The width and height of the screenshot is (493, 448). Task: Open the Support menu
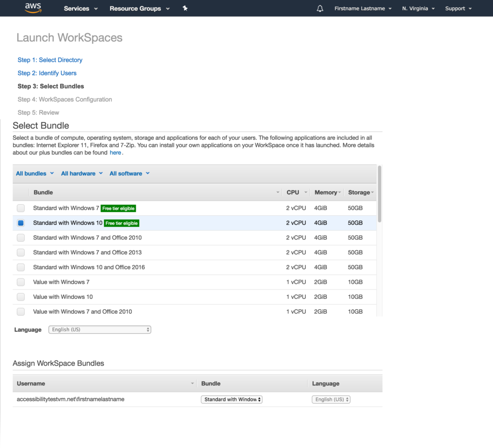tap(458, 9)
